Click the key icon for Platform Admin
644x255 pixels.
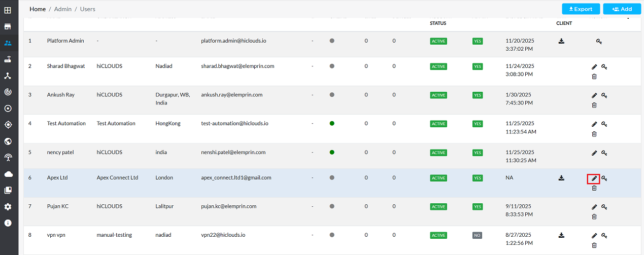pos(599,41)
